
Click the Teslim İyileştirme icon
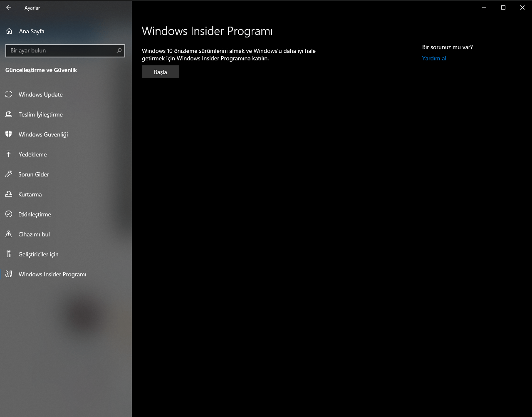point(9,114)
